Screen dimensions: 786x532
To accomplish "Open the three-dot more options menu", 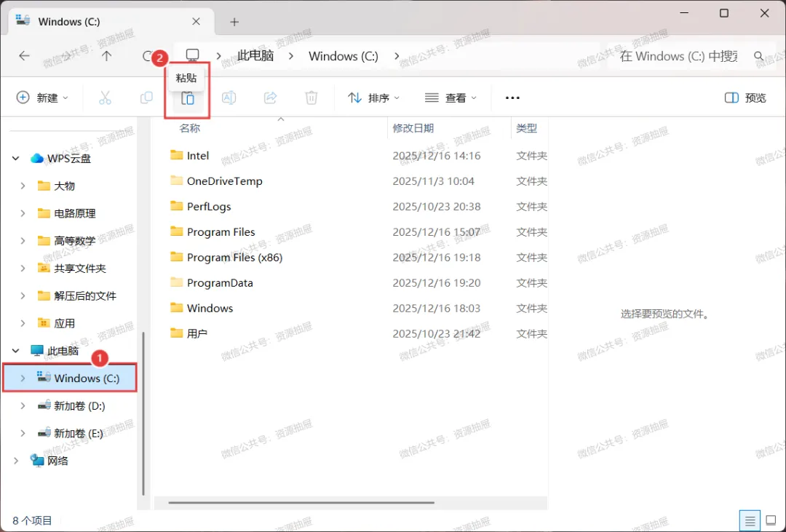I will [x=512, y=98].
